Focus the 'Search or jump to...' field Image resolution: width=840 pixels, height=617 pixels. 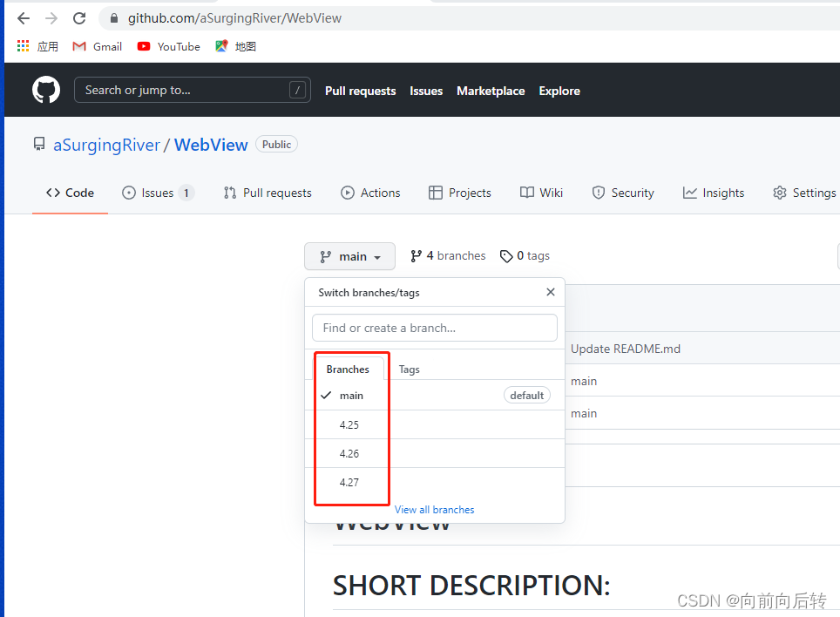[x=193, y=90]
